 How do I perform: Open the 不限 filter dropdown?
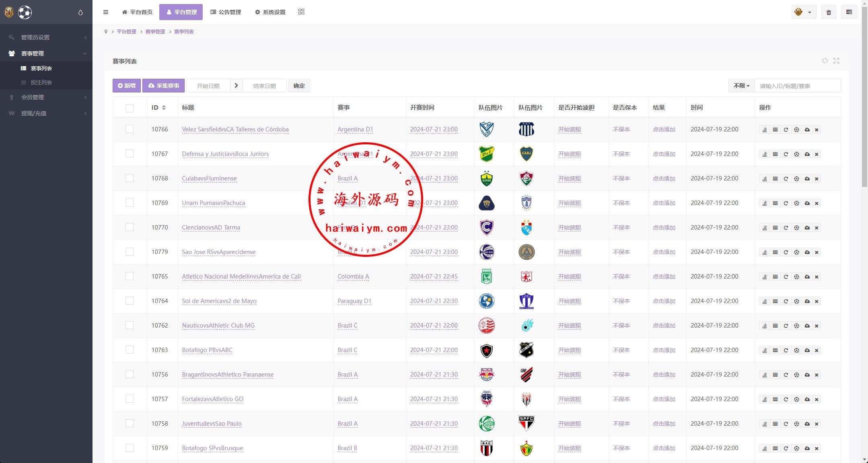click(741, 86)
